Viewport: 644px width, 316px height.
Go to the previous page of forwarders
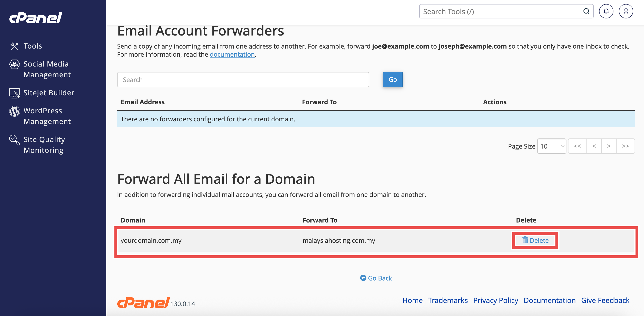coord(594,146)
